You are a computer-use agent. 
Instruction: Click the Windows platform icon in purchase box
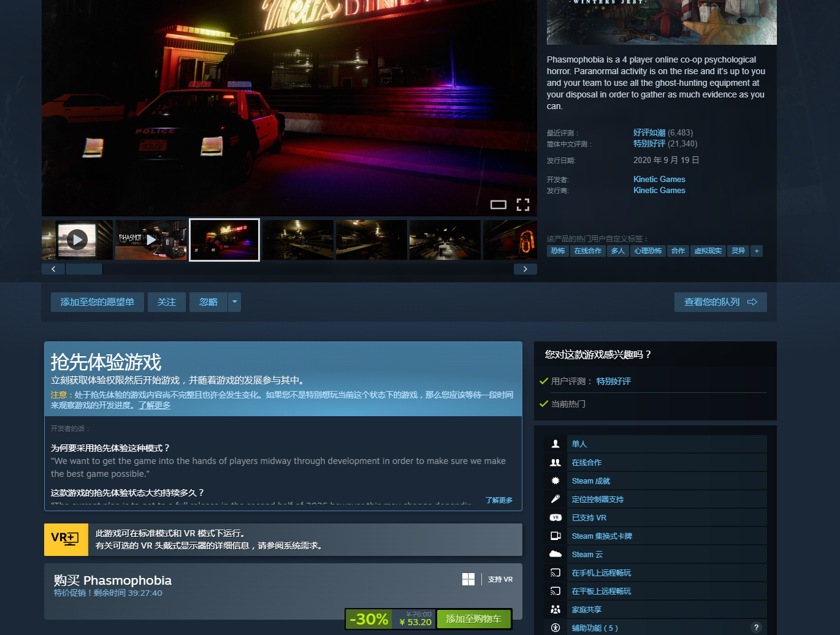pos(468,579)
